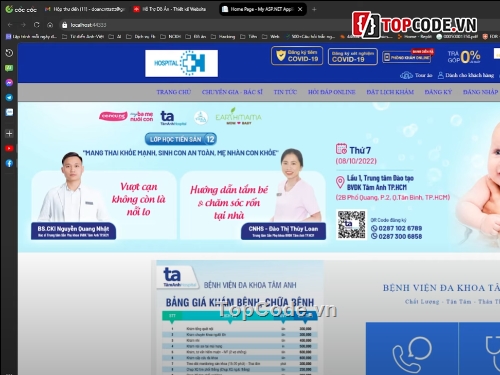Click BS.CKI Nguyễn Quang Nhật name label
This screenshot has height=375, width=500.
(73, 231)
